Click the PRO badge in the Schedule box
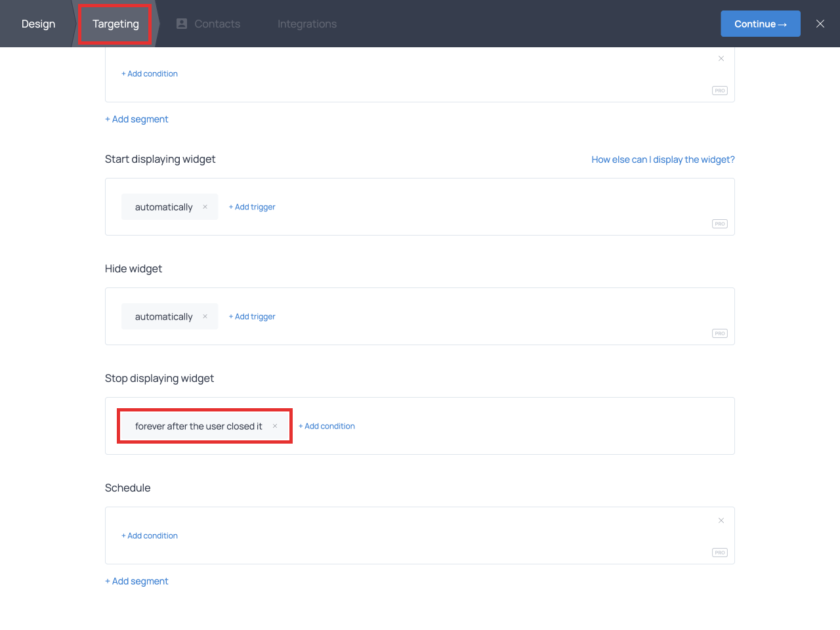Image resolution: width=840 pixels, height=630 pixels. coord(719,553)
